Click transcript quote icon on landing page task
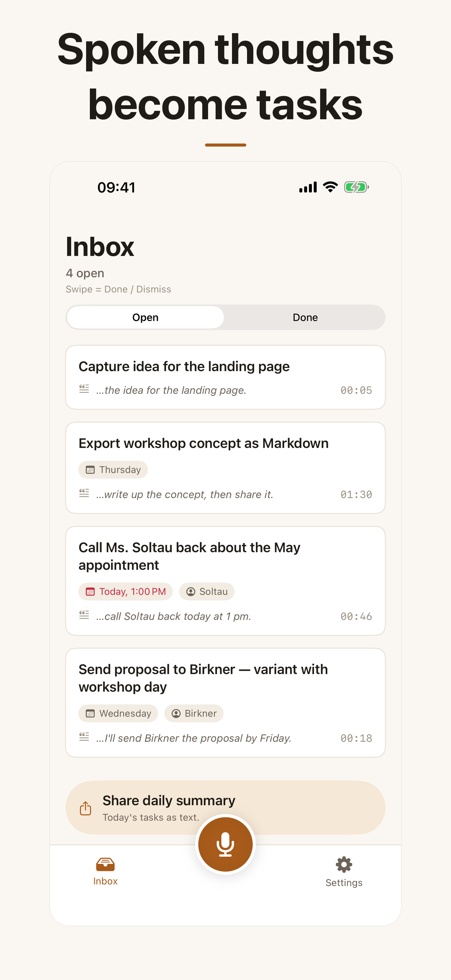The width and height of the screenshot is (451, 980). 84,389
